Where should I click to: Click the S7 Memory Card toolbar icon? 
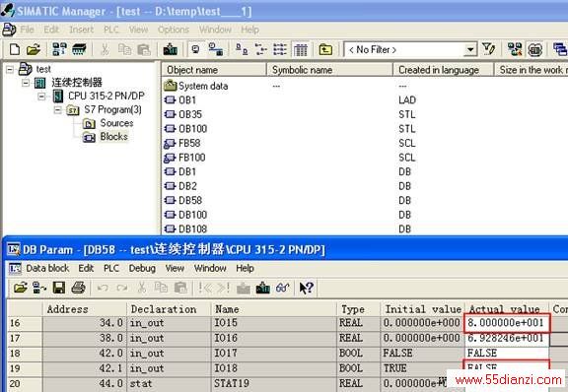pyautogui.click(x=79, y=49)
